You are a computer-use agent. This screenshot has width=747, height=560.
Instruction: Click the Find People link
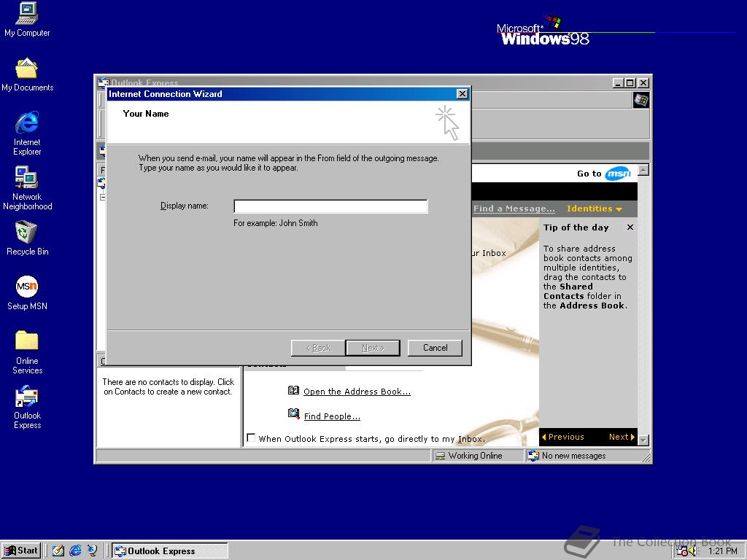click(332, 416)
